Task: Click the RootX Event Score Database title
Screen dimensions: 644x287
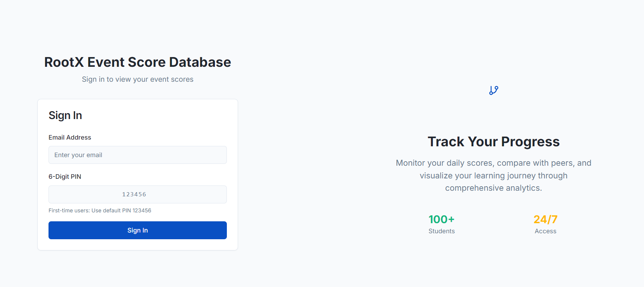Action: coord(137,62)
